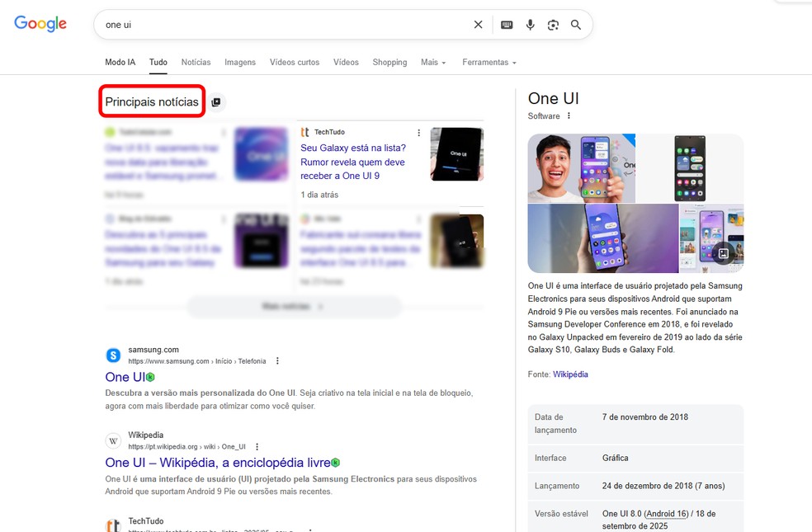This screenshot has height=532, width=812.
Task: Open the Notícias tab
Action: coord(196,62)
